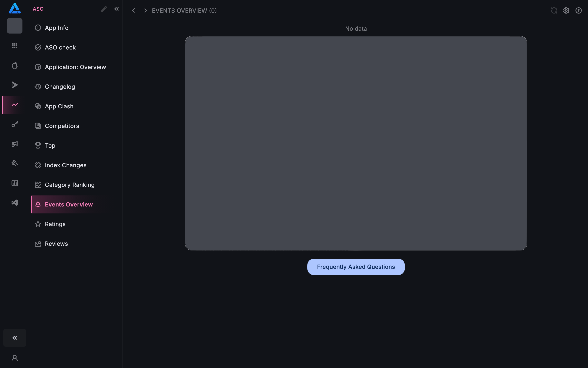
Task: Open Category Ranking menu item
Action: pyautogui.click(x=76, y=185)
